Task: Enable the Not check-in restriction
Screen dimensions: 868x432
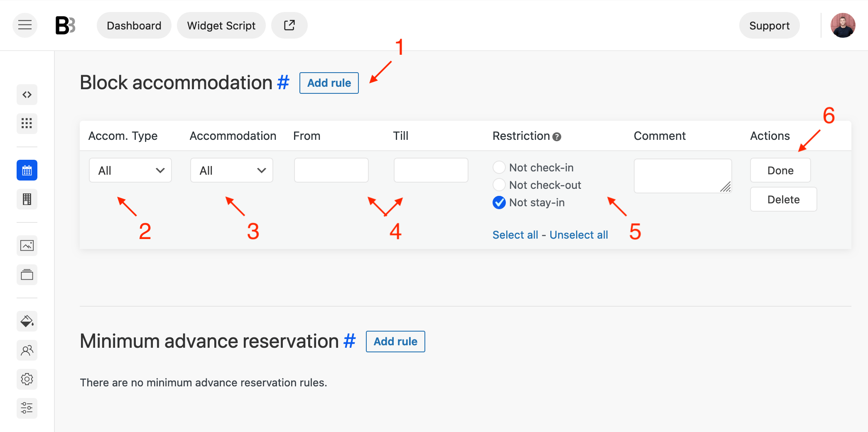Action: click(499, 167)
